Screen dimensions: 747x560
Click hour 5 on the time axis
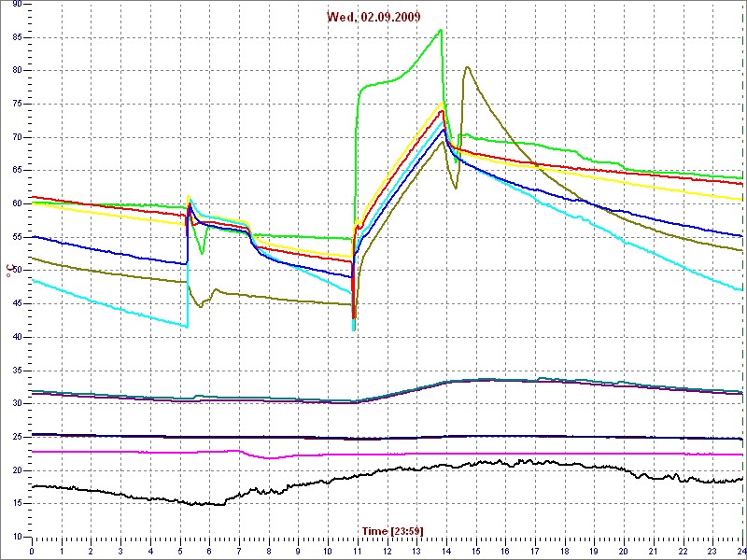pyautogui.click(x=180, y=551)
